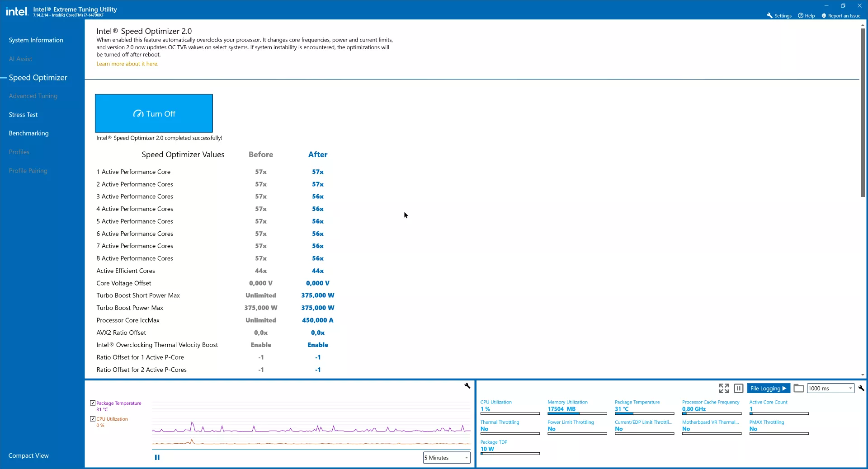
Task: Select Thermal Throttling No value
Action: (484, 429)
